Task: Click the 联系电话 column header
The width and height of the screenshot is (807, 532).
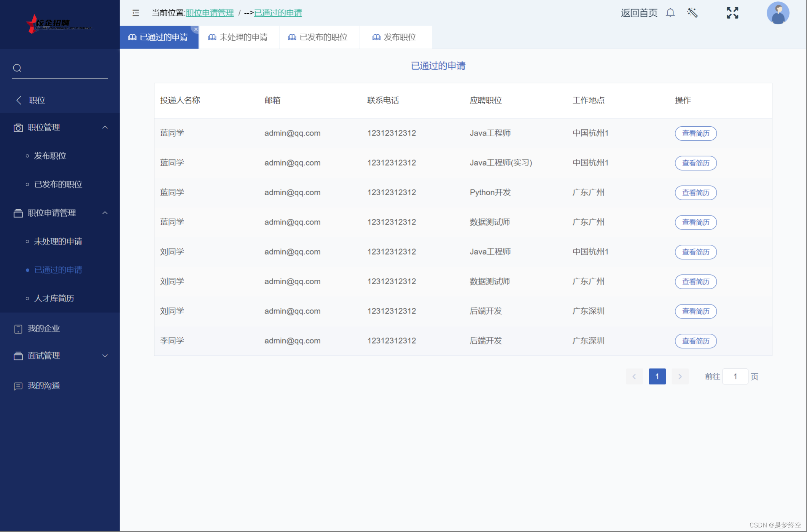Action: click(383, 100)
